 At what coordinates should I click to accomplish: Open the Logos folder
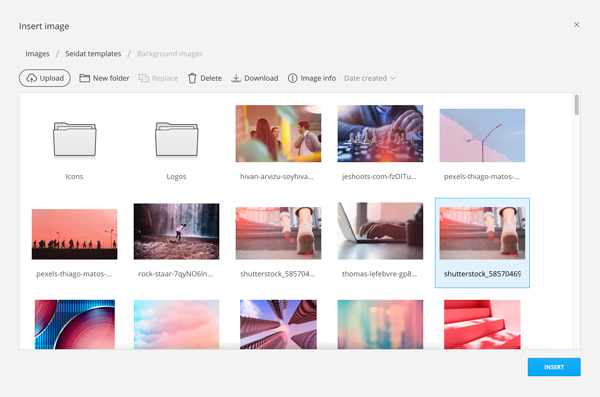pos(176,139)
